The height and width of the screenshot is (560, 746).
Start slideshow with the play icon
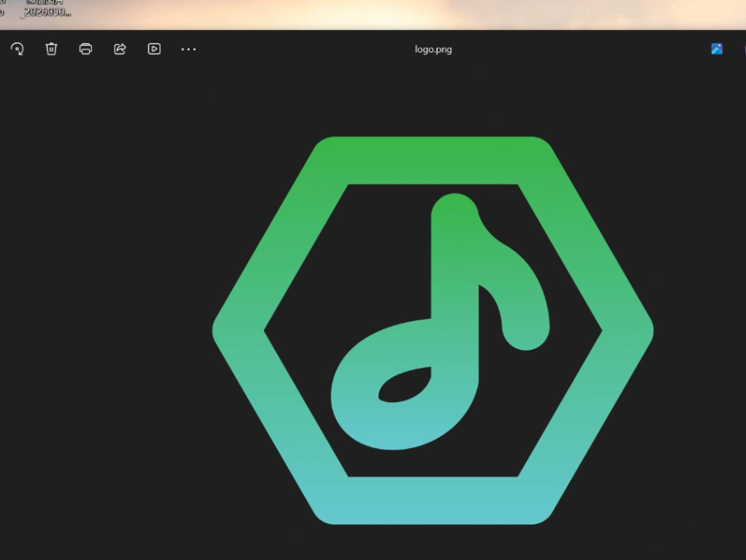pos(154,49)
